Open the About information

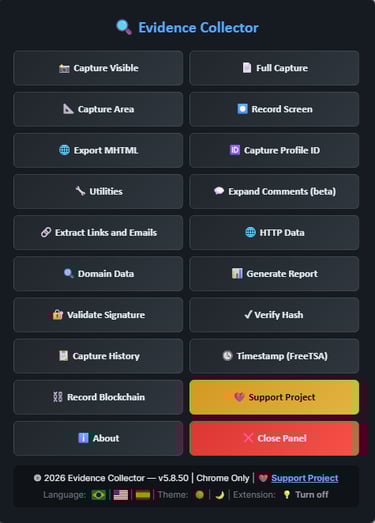98,438
